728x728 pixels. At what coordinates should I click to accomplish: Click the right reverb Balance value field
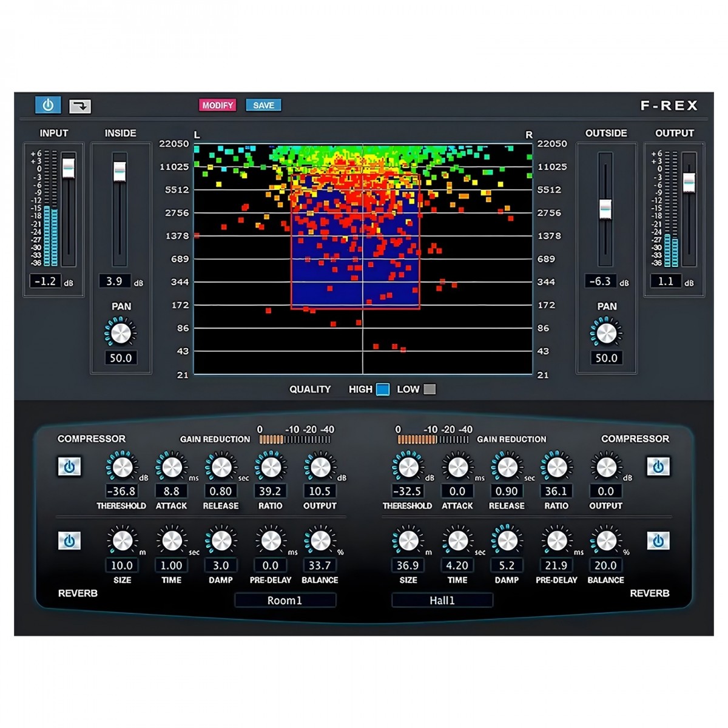[x=605, y=565]
